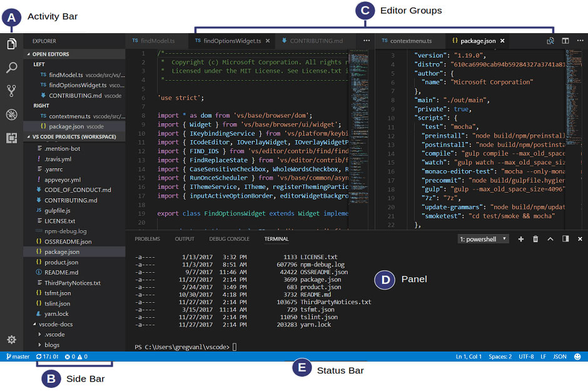The image size is (588, 391).
Task: Open the 1: powershell terminal dropdown
Action: point(483,238)
